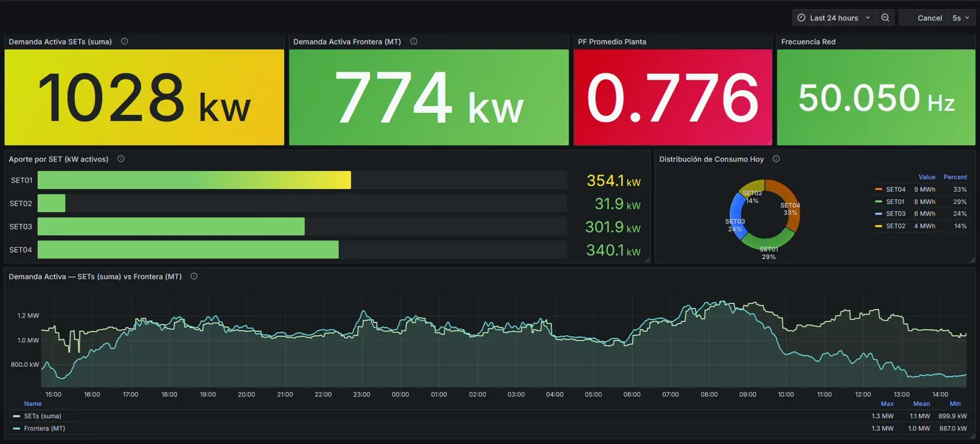Click the SET03 bar in the bar gauge
The image size is (980, 444).
coord(171,226)
